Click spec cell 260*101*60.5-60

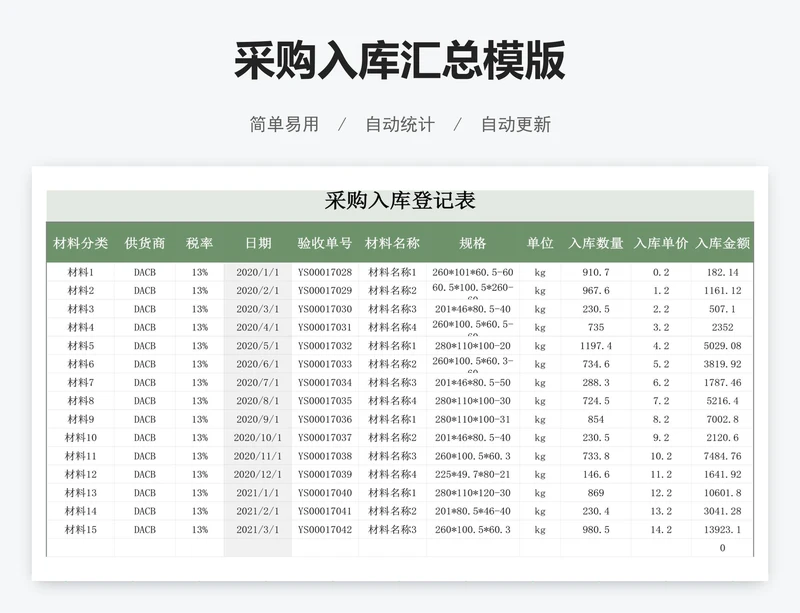tap(472, 272)
